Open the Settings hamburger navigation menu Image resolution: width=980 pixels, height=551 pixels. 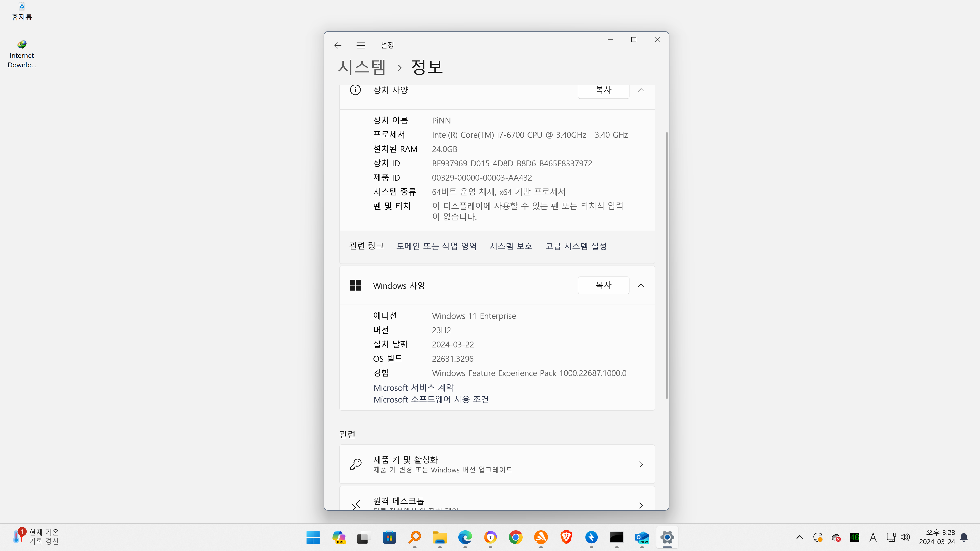pos(361,45)
